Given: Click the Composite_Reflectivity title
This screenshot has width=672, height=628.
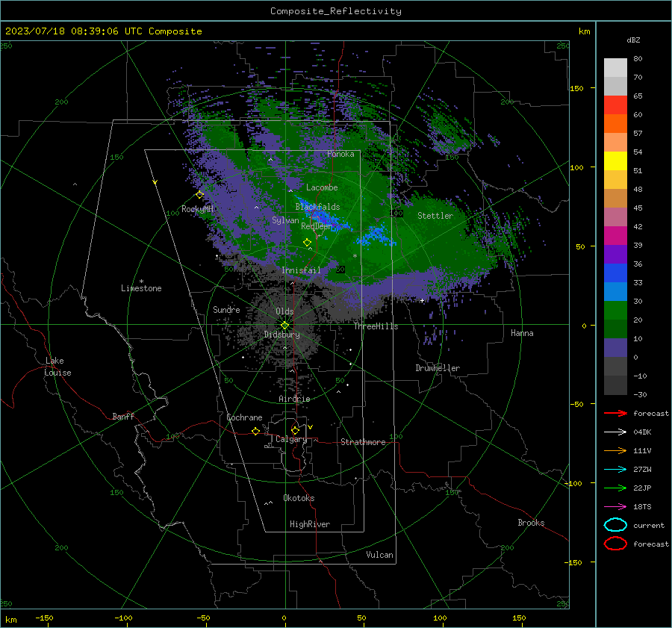Looking at the screenshot, I should point(335,11).
